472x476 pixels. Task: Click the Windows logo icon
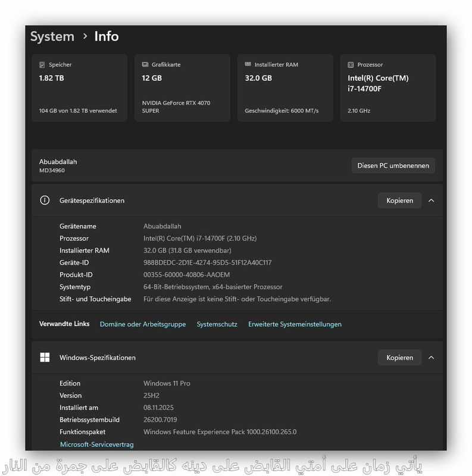point(45,358)
